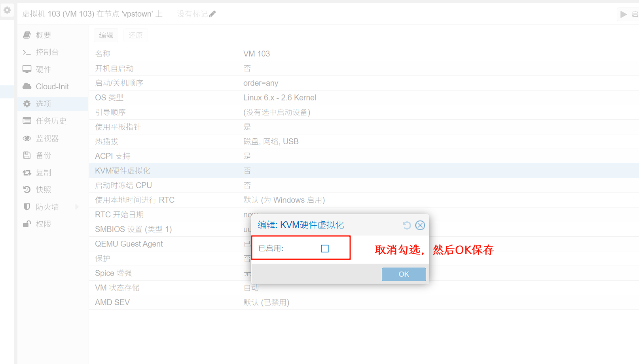Viewport: 639px width, 364px height.
Task: Click the pencil icon to edit tags
Action: tap(212, 14)
